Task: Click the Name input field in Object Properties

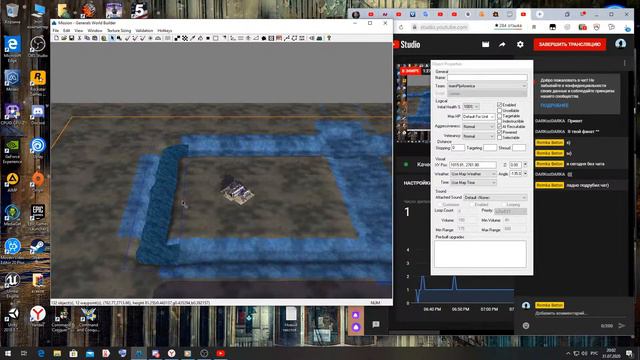Action: tap(487, 78)
